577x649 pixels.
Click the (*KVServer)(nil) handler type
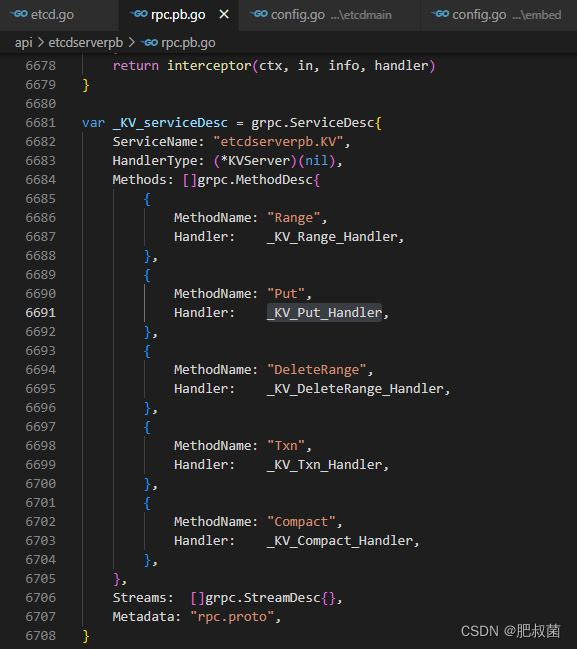coord(274,161)
